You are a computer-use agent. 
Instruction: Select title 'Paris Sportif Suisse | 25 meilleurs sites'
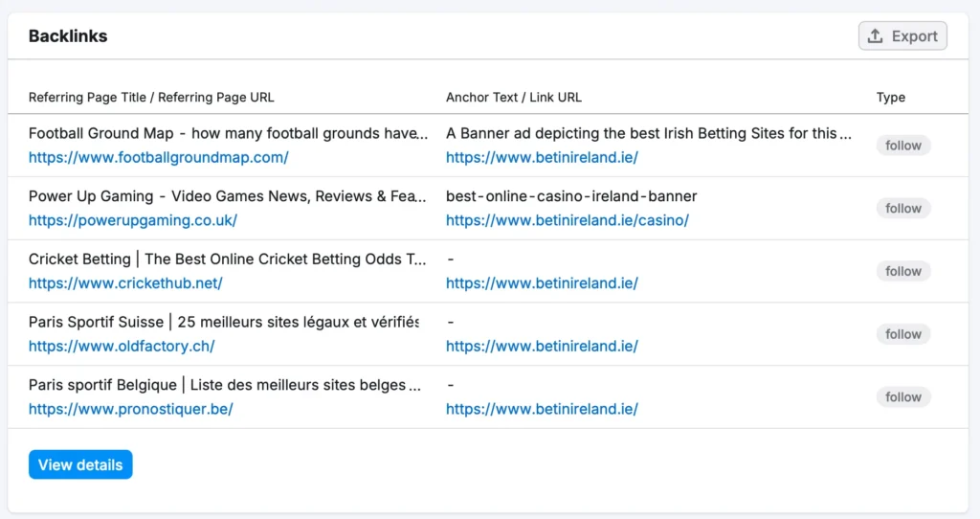pos(224,322)
